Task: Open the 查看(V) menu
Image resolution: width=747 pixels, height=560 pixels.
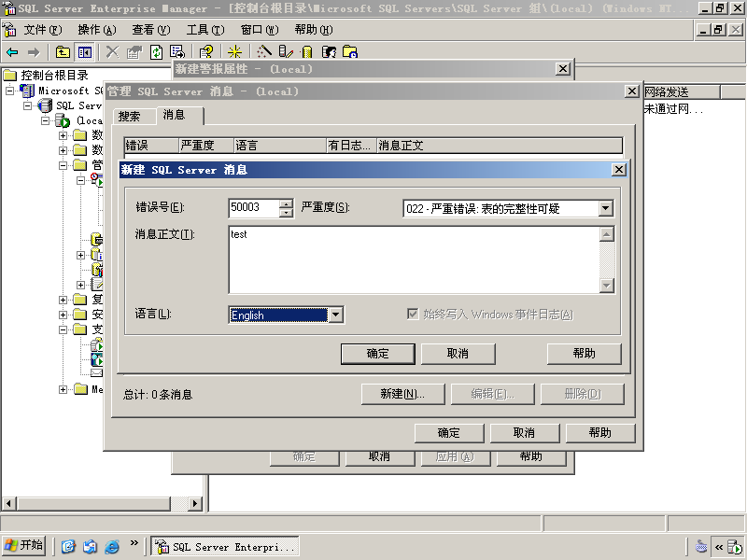Action: tap(151, 30)
